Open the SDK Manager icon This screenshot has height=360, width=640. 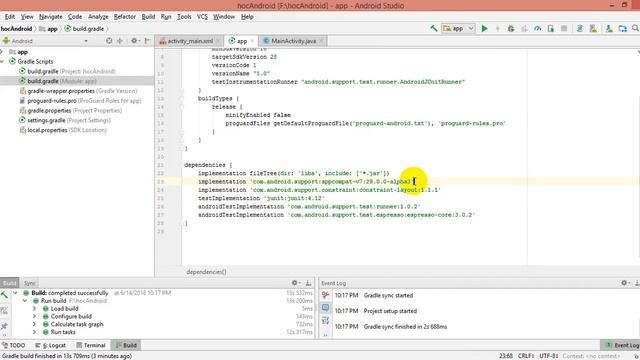609,29
